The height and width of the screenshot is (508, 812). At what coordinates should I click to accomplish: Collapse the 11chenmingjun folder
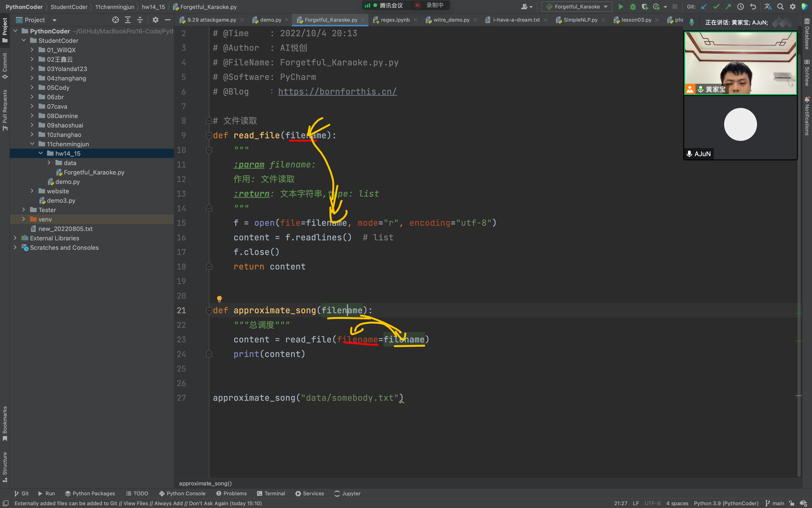click(x=32, y=144)
